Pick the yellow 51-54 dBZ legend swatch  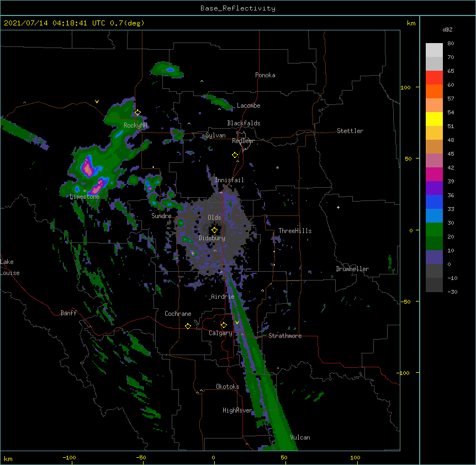click(434, 119)
